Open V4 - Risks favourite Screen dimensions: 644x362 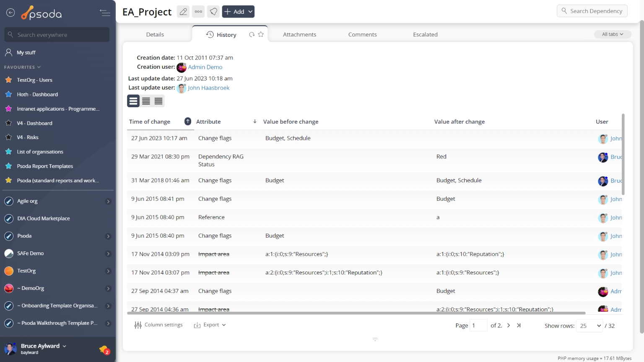click(x=27, y=137)
